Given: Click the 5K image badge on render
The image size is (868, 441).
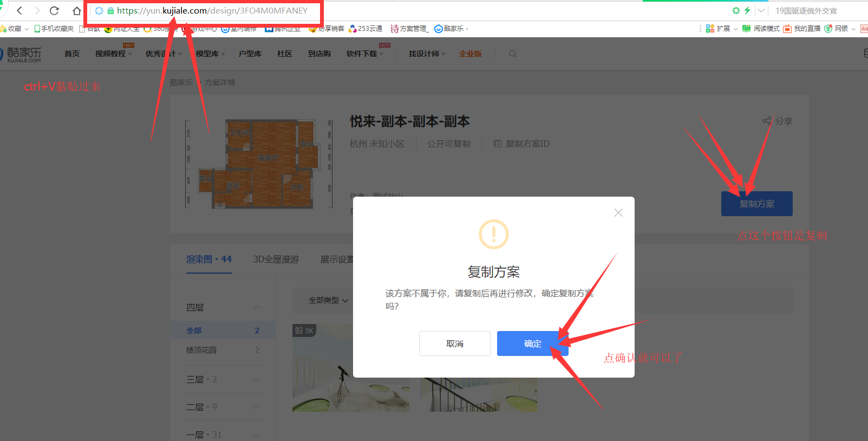Looking at the screenshot, I should [304, 330].
